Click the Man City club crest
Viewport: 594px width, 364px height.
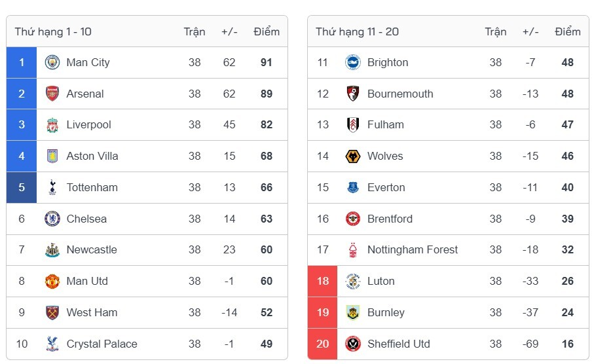pyautogui.click(x=52, y=62)
